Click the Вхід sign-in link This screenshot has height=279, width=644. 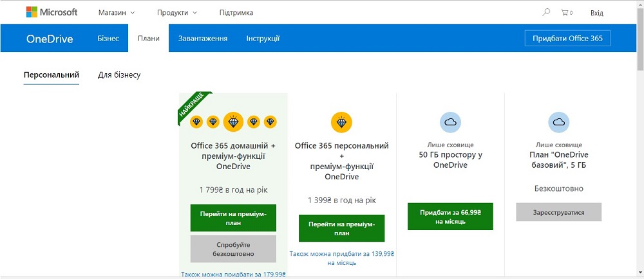click(x=597, y=13)
